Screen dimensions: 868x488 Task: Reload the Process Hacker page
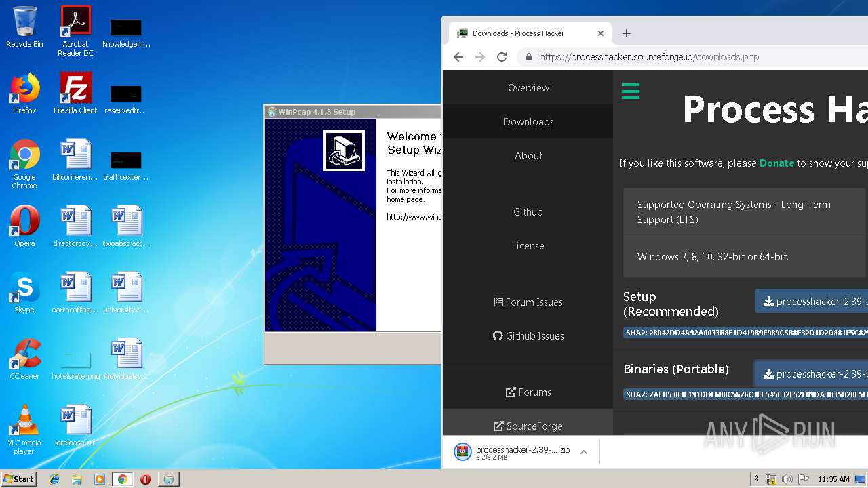tap(502, 57)
